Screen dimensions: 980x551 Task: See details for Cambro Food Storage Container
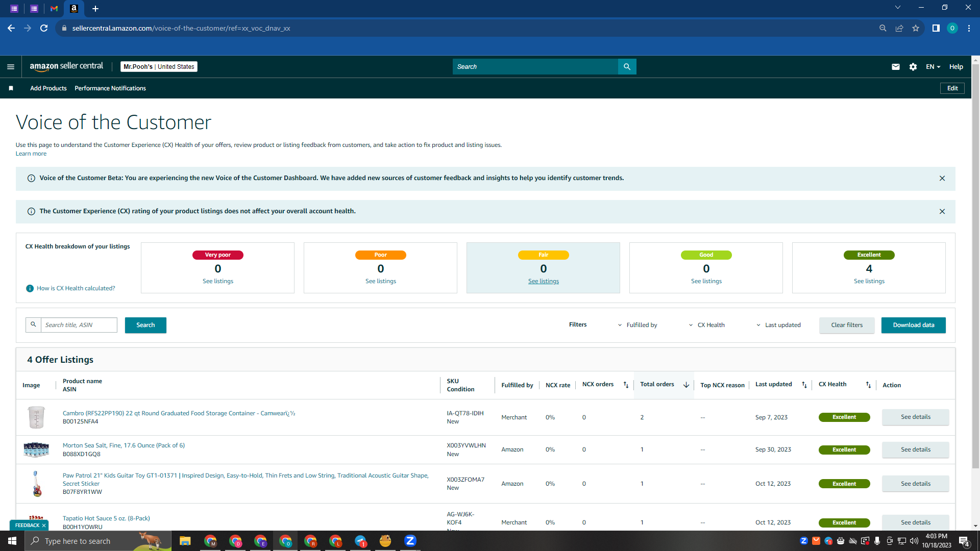click(916, 417)
